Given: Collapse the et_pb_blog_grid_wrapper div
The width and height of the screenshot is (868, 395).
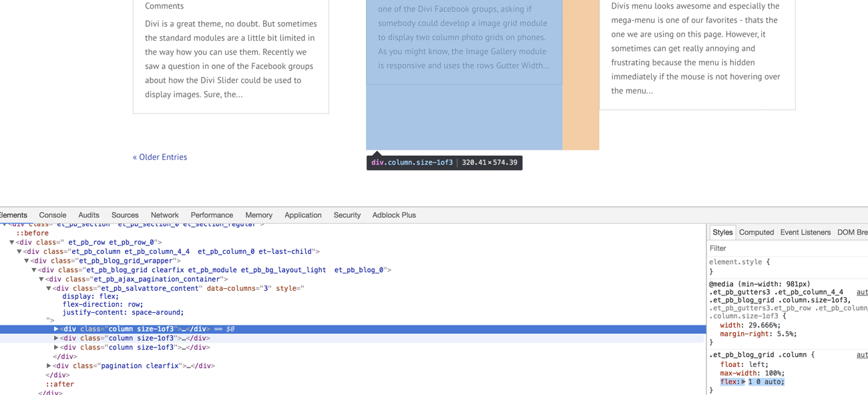Looking at the screenshot, I should 27,261.
